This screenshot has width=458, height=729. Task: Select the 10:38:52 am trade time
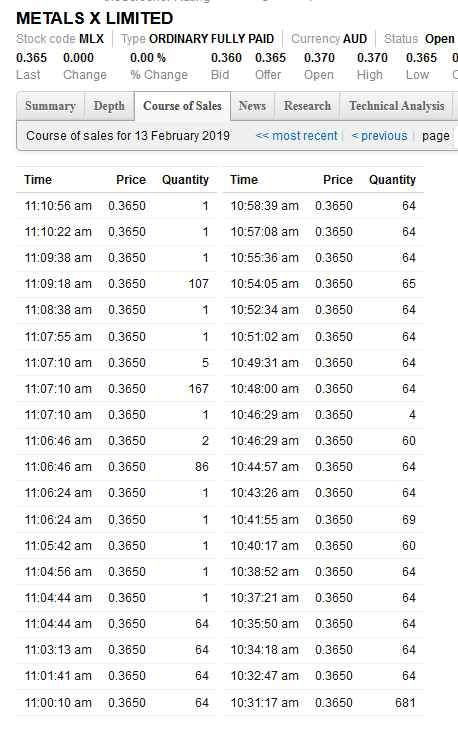[265, 572]
